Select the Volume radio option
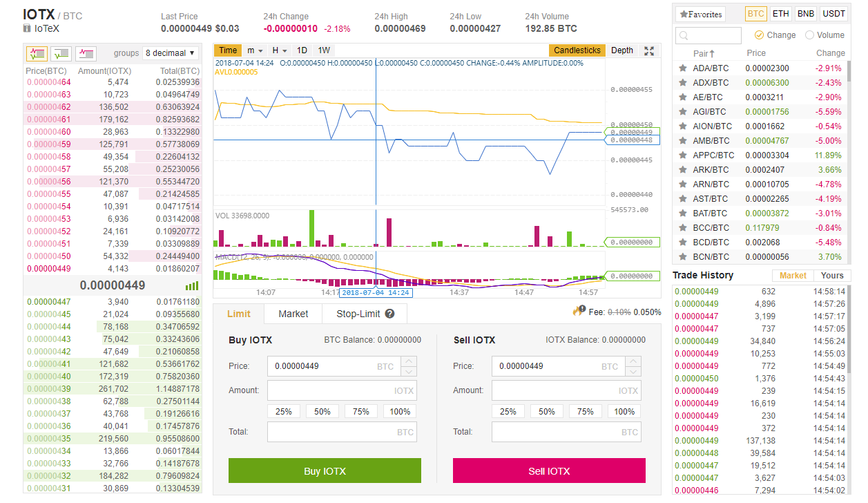The height and width of the screenshot is (503, 868). coord(809,35)
